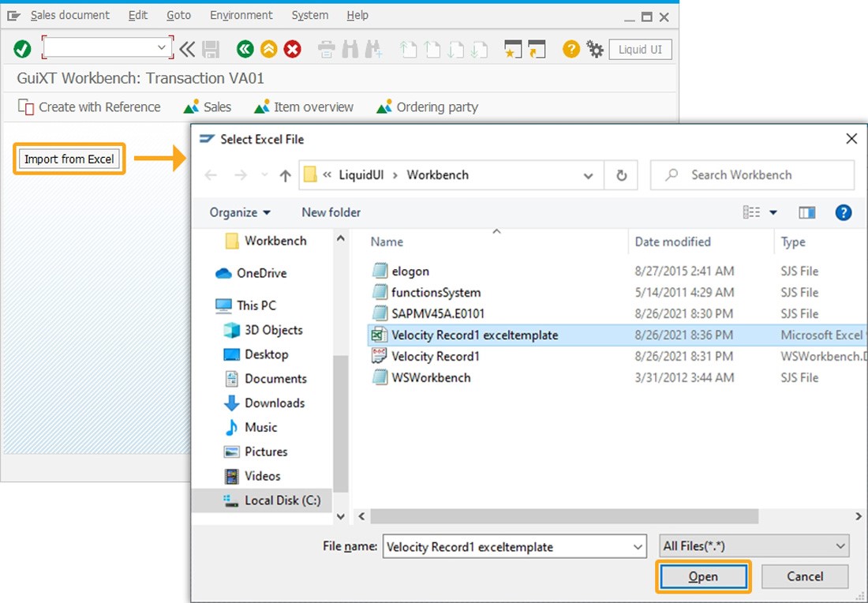Select the elogon file
Image resolution: width=868 pixels, height=603 pixels.
tap(410, 272)
